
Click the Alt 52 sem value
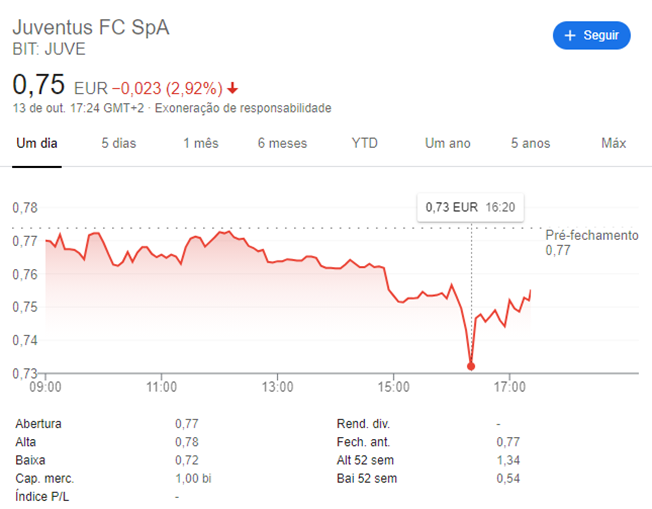(506, 460)
